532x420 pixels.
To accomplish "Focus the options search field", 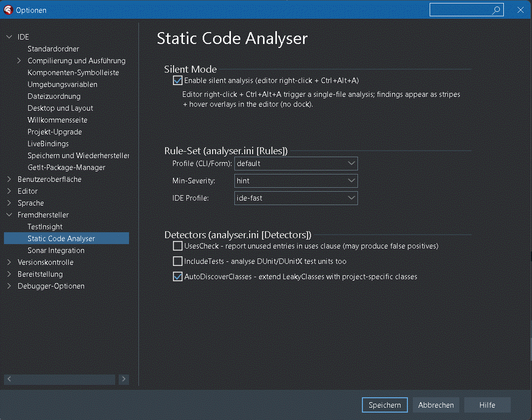I will tap(467, 10).
